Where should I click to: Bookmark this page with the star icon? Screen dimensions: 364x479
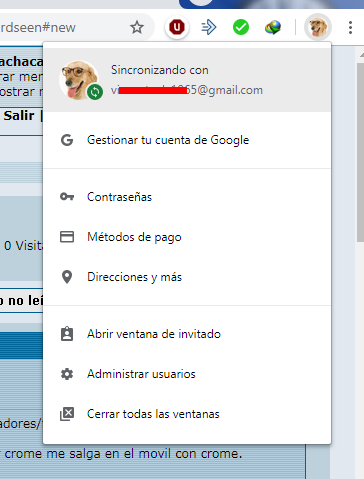pos(137,27)
